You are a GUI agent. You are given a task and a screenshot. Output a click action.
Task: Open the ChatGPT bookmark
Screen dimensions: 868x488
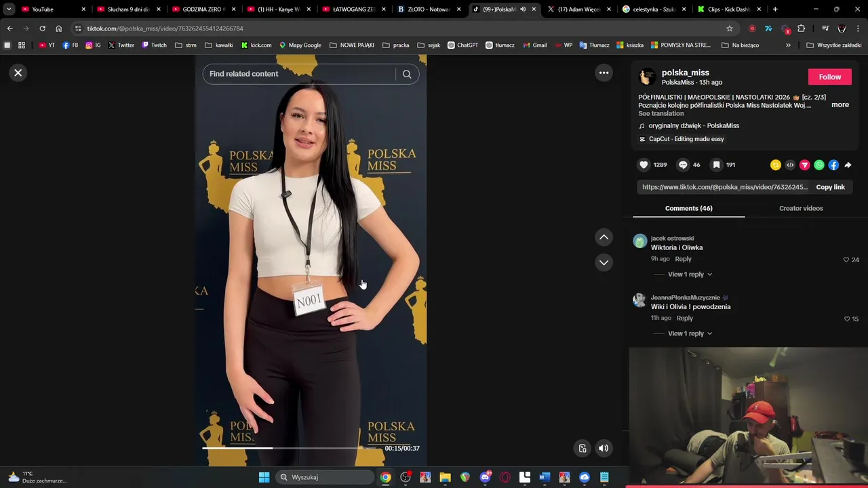(x=462, y=45)
